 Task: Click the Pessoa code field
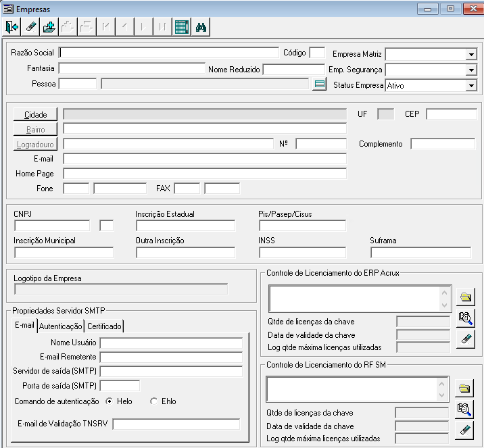(x=78, y=84)
